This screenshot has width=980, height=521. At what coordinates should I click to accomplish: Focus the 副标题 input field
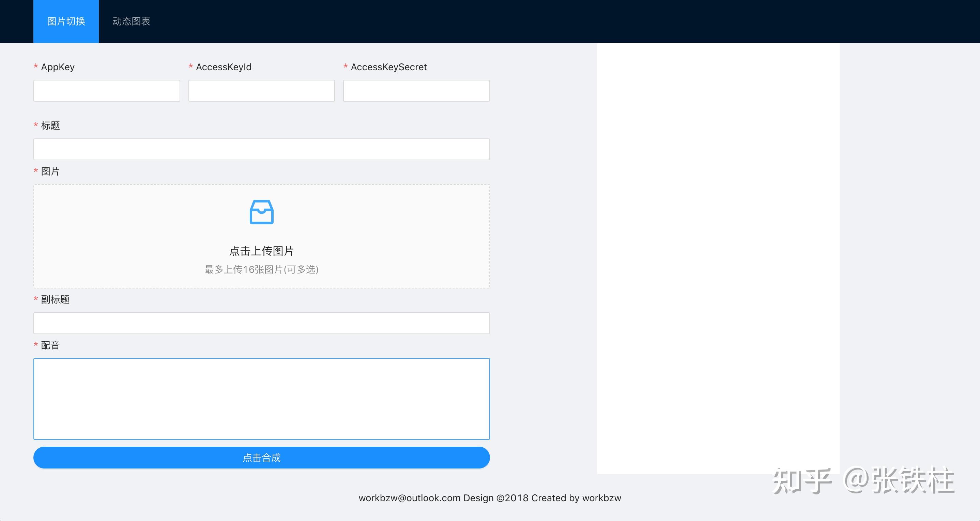(262, 323)
